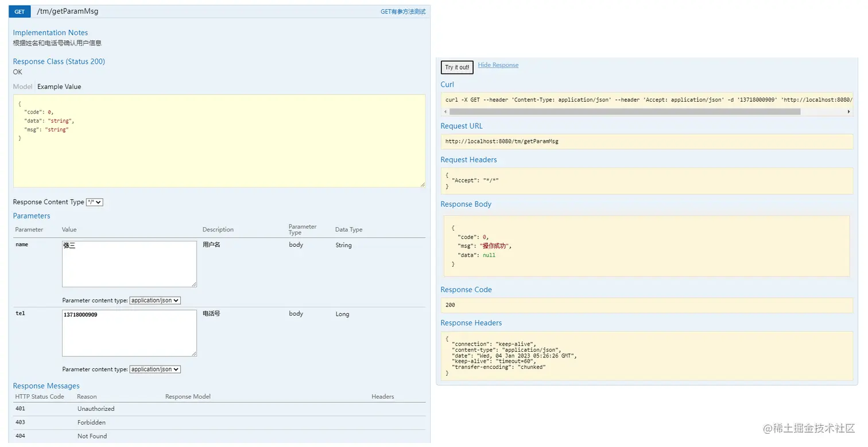The width and height of the screenshot is (868, 447).
Task: Click the "msg": "操作成功" line in Response Body
Action: point(484,246)
